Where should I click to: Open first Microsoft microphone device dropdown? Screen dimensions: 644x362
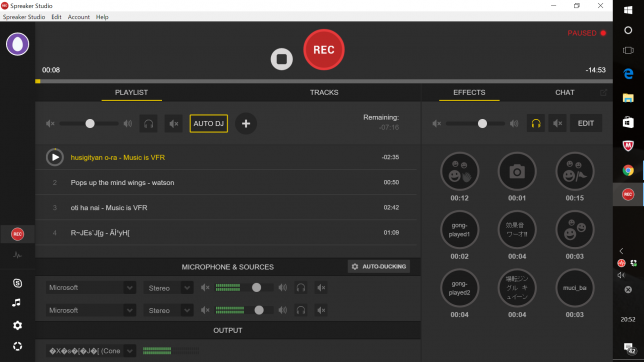(x=90, y=288)
